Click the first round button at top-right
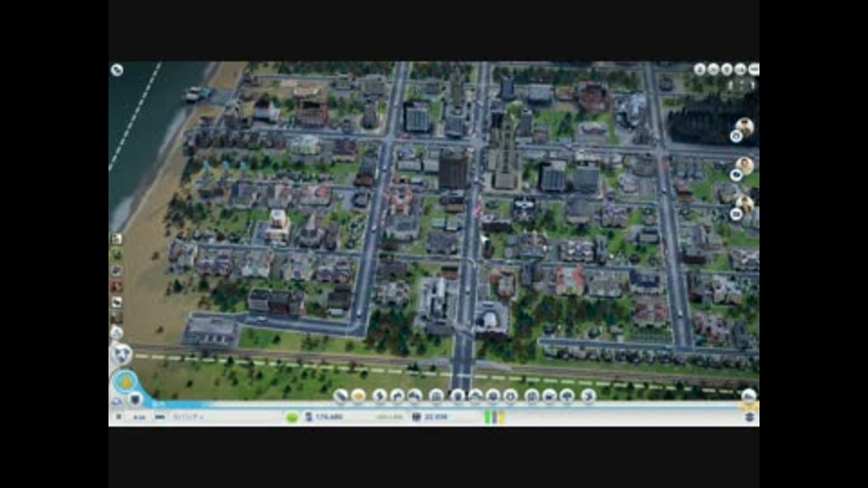Screen dimensions: 868x488 [700, 70]
